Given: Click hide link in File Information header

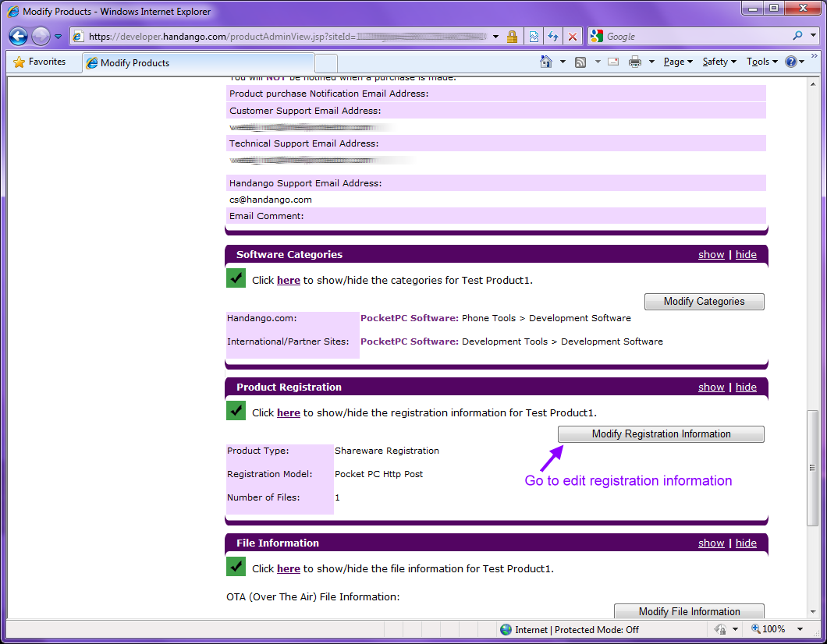Looking at the screenshot, I should [x=746, y=543].
